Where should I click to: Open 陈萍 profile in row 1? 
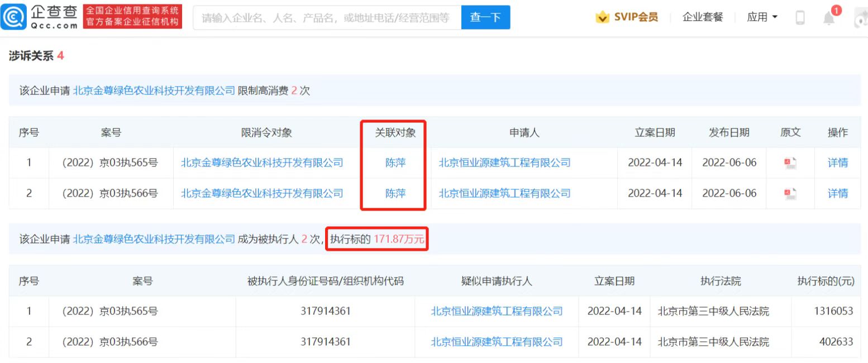[x=395, y=163]
